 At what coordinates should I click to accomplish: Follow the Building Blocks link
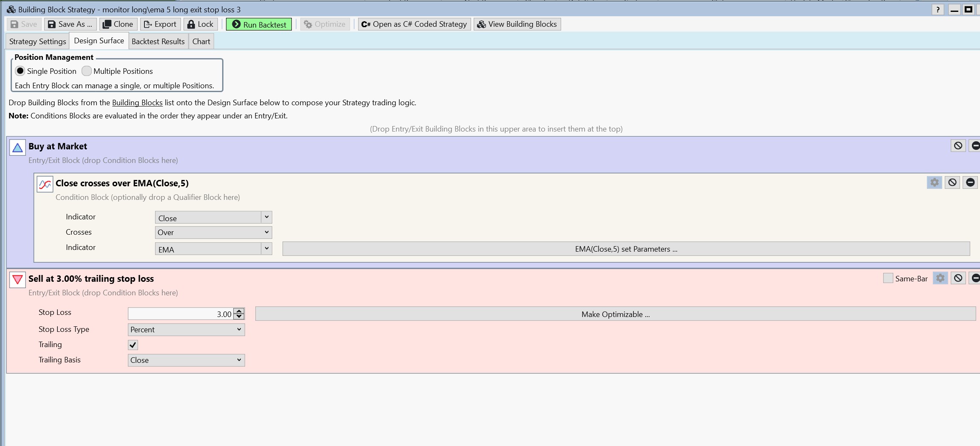pos(137,103)
